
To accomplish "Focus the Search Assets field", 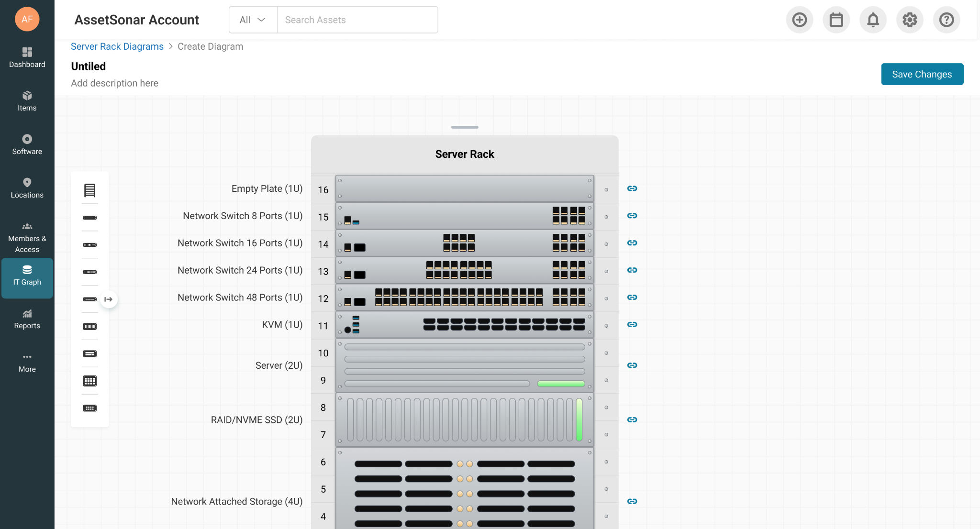I will [x=357, y=20].
